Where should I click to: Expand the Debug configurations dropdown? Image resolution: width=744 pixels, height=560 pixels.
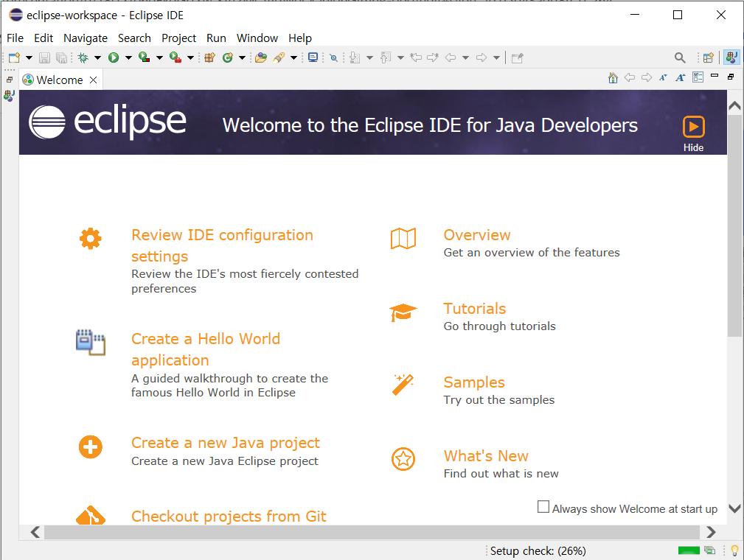point(98,58)
